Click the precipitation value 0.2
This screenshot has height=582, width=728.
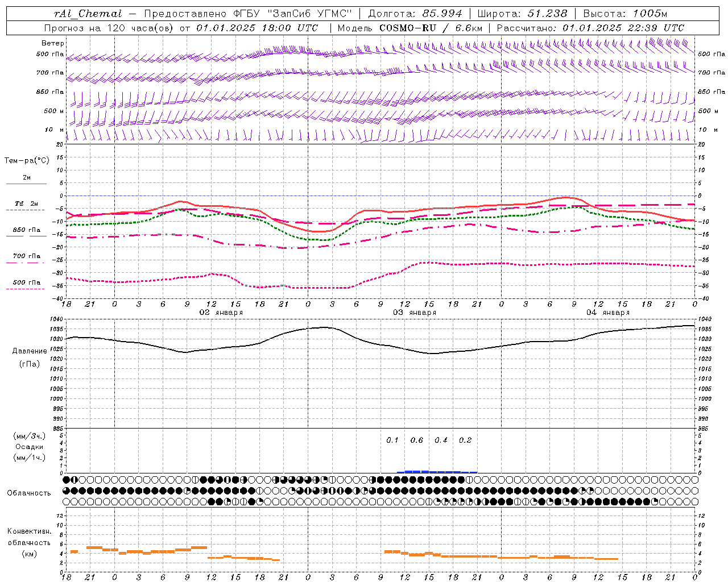click(x=465, y=440)
